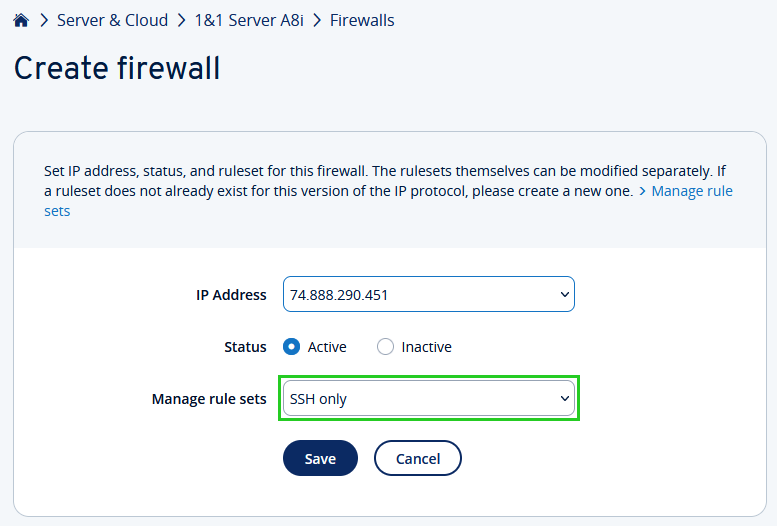Open the IP Address combo box showing 74.888.290.451
This screenshot has height=526, width=777.
(x=420, y=295)
